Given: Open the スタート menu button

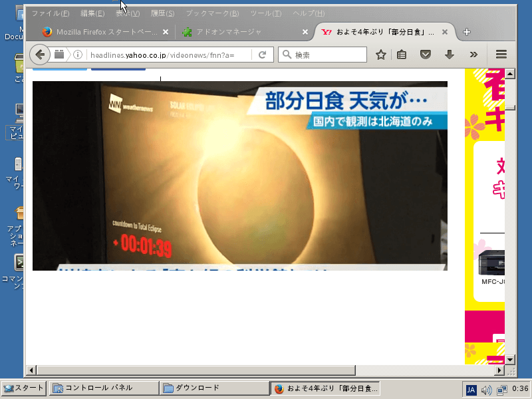Looking at the screenshot, I should (x=23, y=388).
